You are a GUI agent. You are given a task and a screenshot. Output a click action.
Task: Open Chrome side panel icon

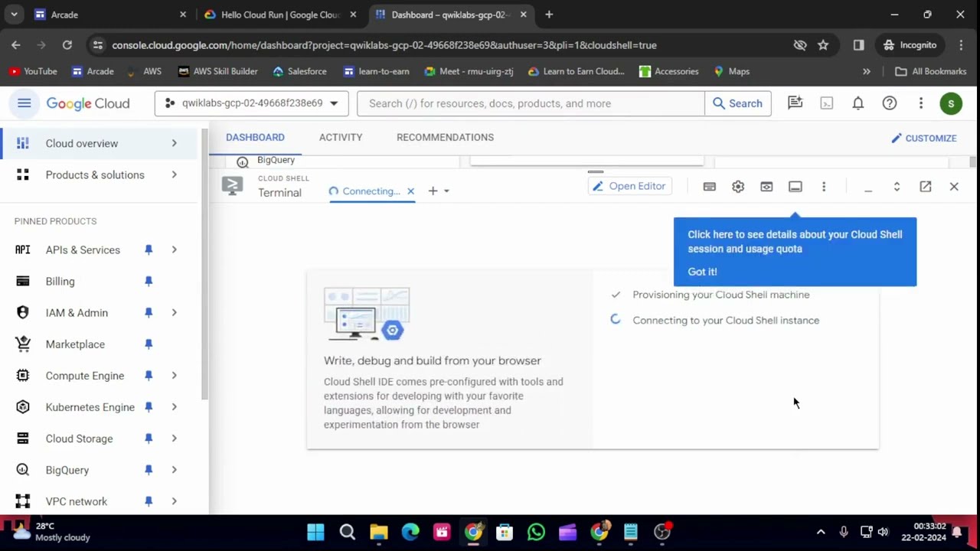click(x=858, y=45)
